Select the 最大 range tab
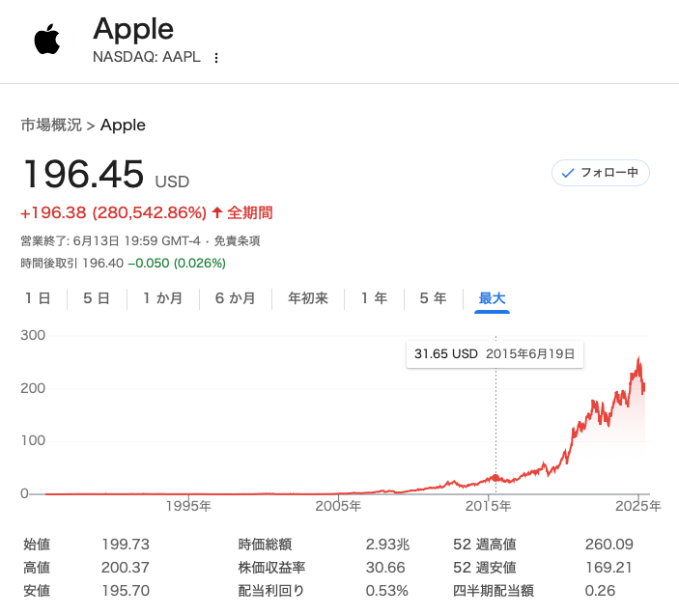 (x=492, y=298)
